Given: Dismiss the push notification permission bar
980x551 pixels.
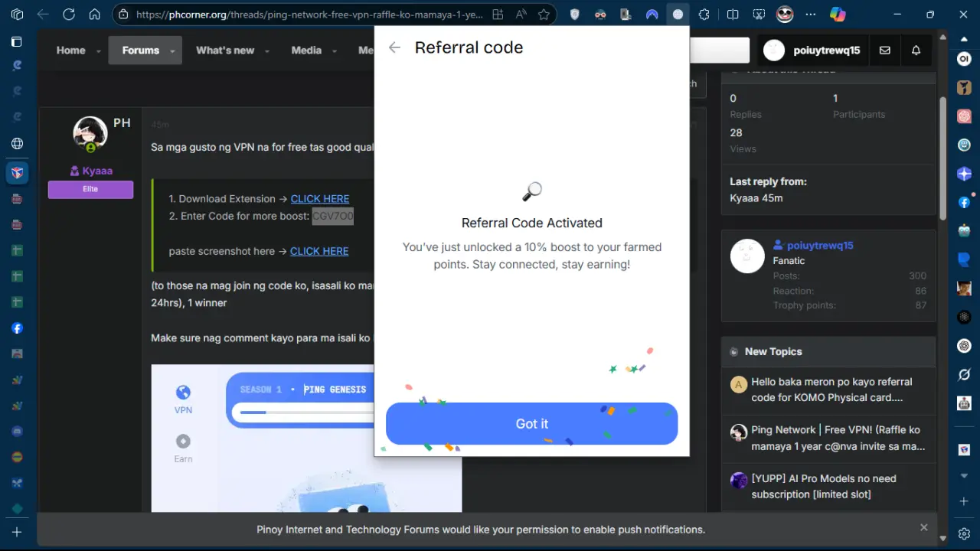Looking at the screenshot, I should click(x=923, y=528).
